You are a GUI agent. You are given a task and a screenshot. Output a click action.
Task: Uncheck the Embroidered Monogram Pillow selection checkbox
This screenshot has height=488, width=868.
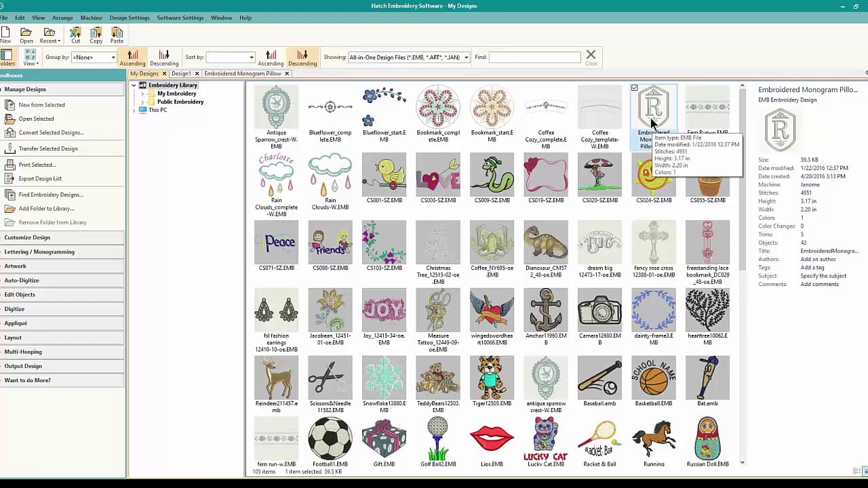coord(635,88)
